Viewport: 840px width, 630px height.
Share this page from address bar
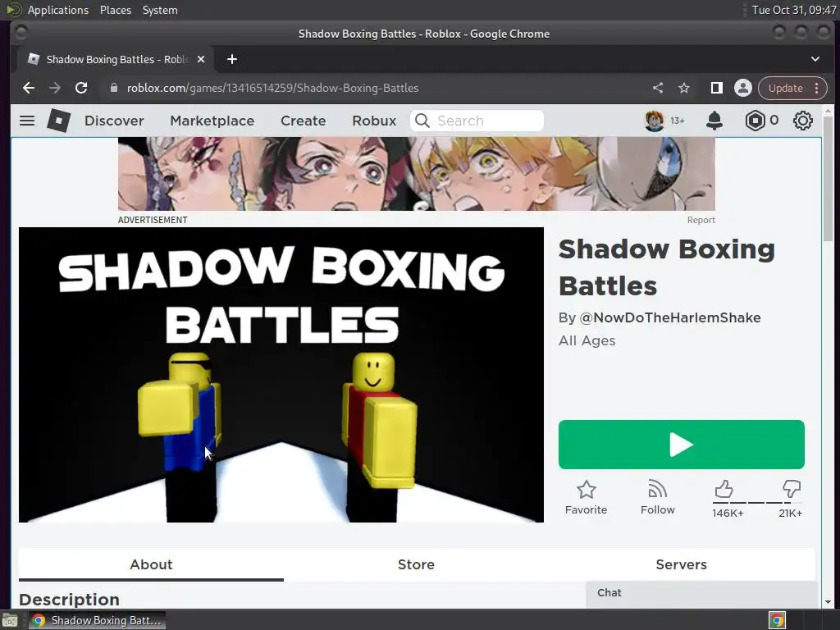click(658, 88)
